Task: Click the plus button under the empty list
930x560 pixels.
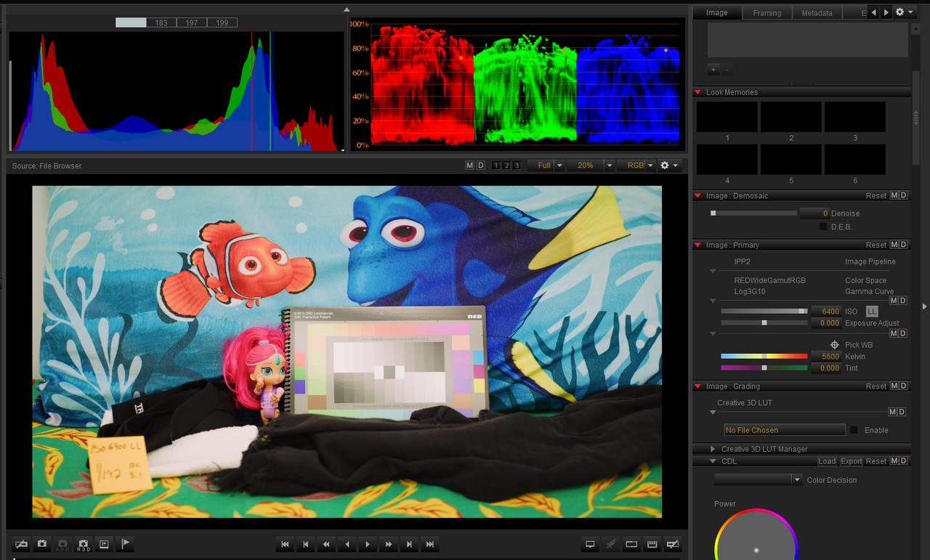Action: point(713,70)
